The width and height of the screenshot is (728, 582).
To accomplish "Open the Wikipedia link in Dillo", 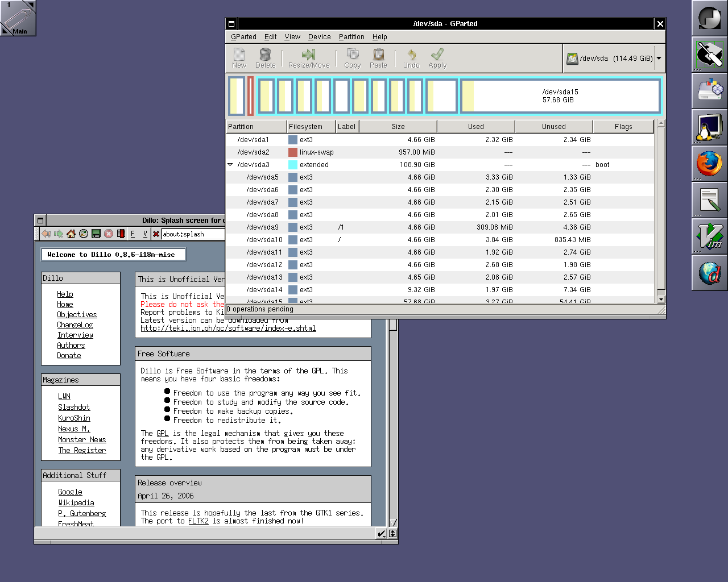I will point(76,503).
